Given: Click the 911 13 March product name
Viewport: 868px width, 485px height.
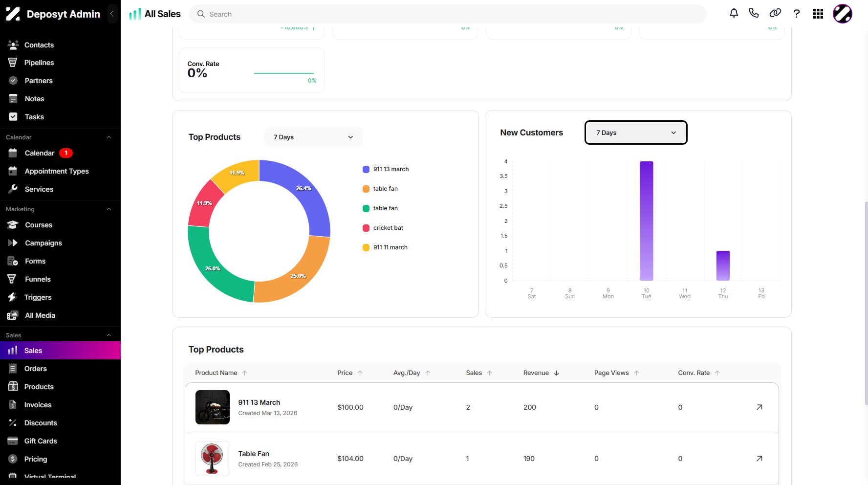Looking at the screenshot, I should tap(259, 402).
